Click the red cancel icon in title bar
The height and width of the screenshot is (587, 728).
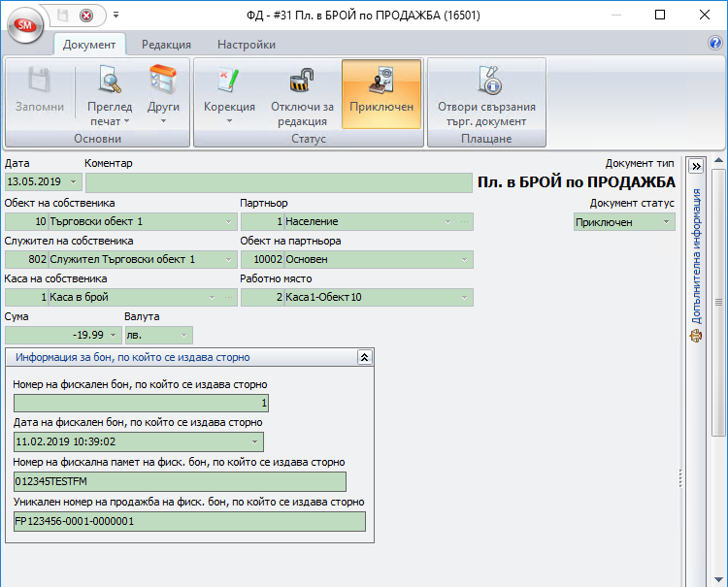(85, 16)
